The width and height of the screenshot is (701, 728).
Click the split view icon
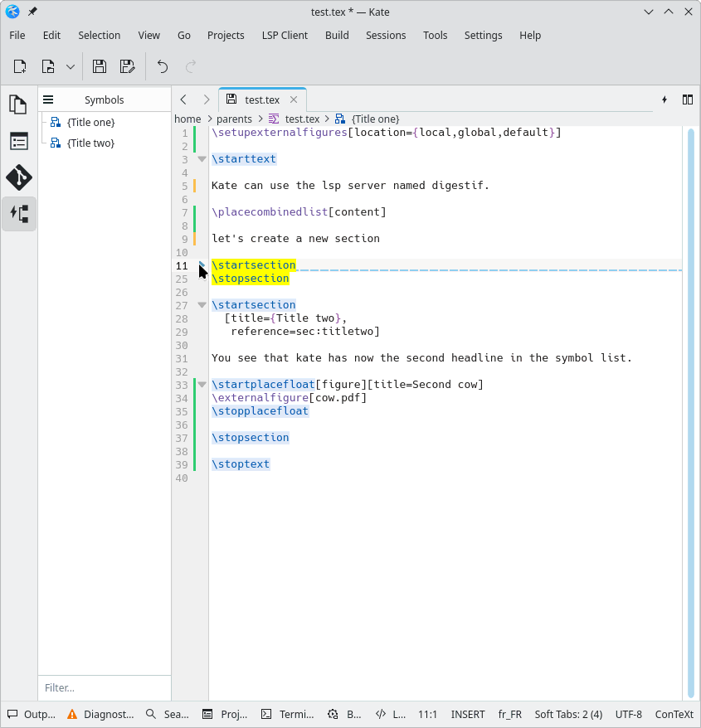click(687, 99)
